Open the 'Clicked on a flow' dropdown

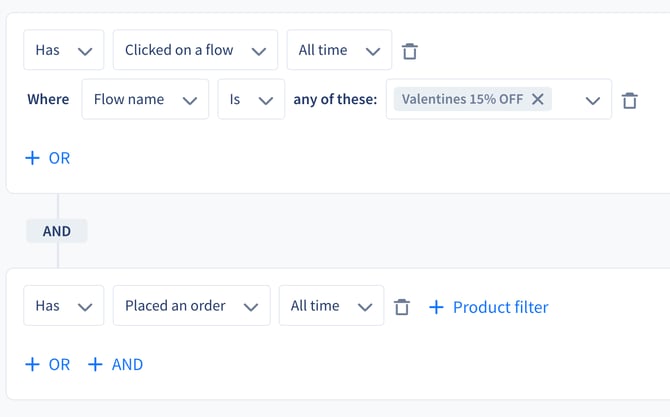(195, 50)
